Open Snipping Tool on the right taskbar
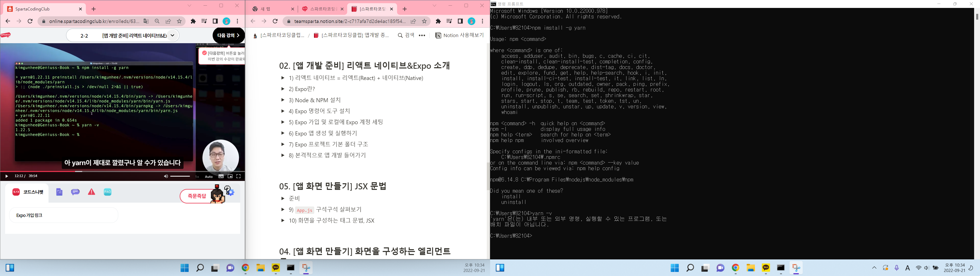The height and width of the screenshot is (276, 980). 796,268
